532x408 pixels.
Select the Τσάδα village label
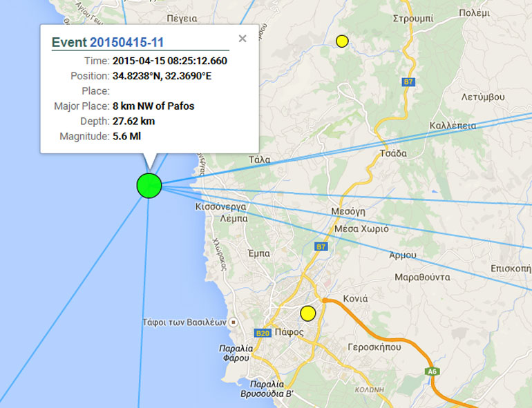[x=393, y=153]
